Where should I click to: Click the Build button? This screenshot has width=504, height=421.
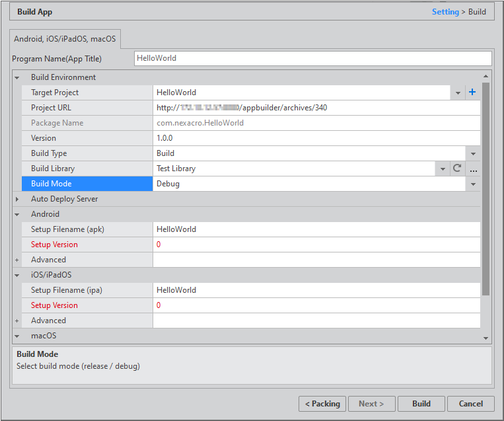click(421, 404)
